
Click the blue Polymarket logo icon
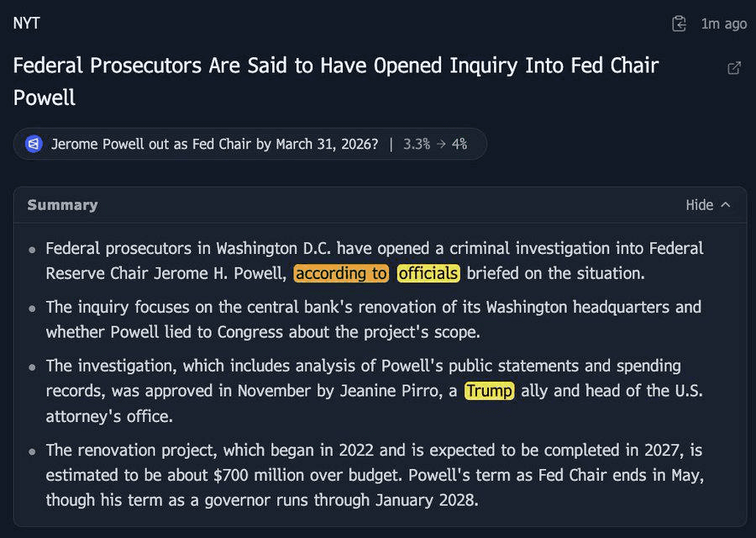tap(34, 144)
